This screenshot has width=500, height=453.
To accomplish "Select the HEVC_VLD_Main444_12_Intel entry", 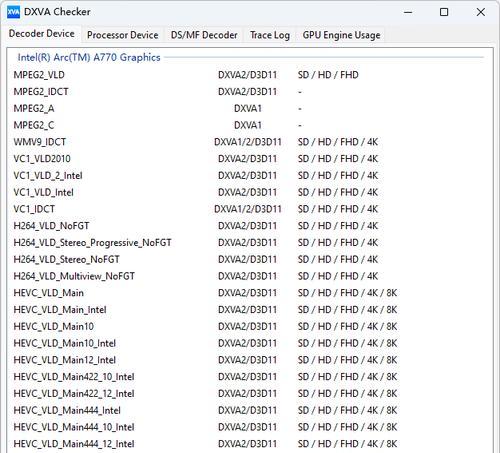I will tap(249, 444).
